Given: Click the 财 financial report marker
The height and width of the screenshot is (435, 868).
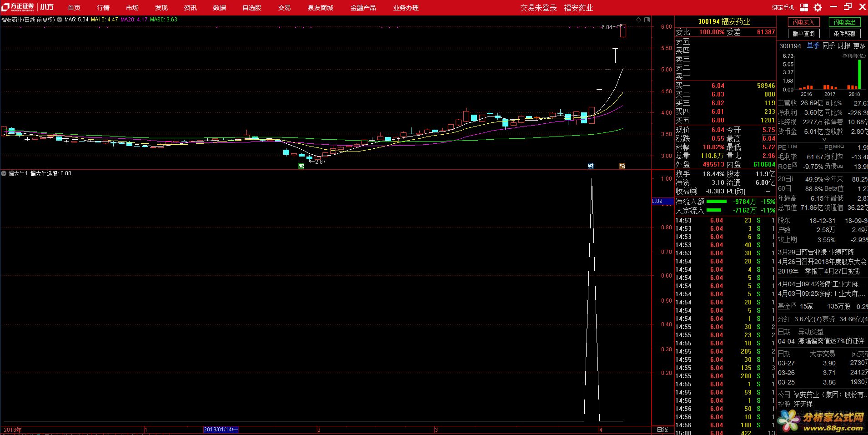Looking at the screenshot, I should (591, 166).
